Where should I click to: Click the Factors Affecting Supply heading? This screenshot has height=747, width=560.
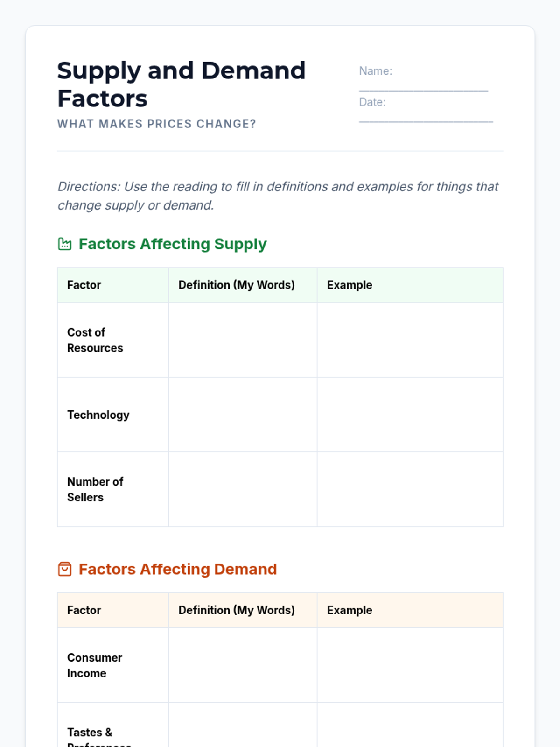tap(172, 244)
